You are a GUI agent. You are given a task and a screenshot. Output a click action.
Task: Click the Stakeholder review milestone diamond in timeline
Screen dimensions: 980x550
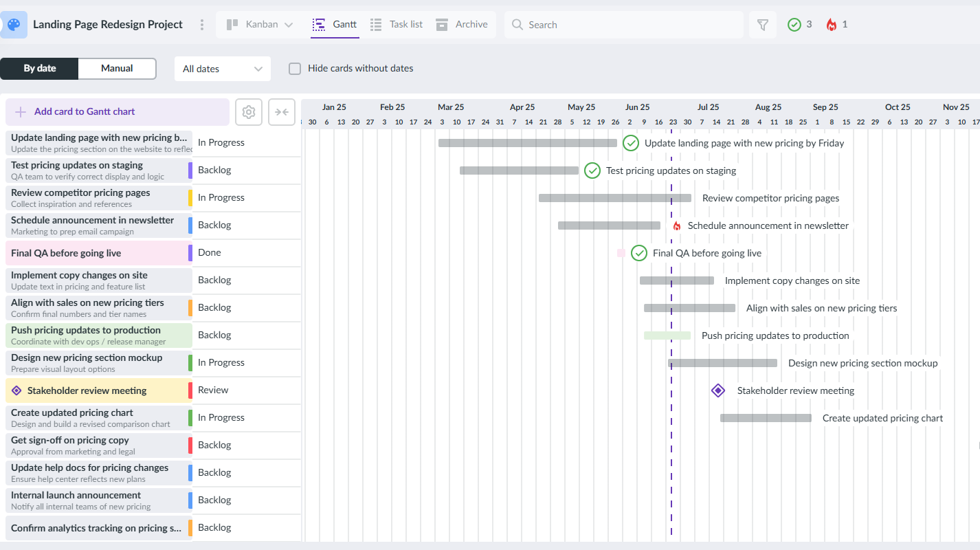(718, 390)
